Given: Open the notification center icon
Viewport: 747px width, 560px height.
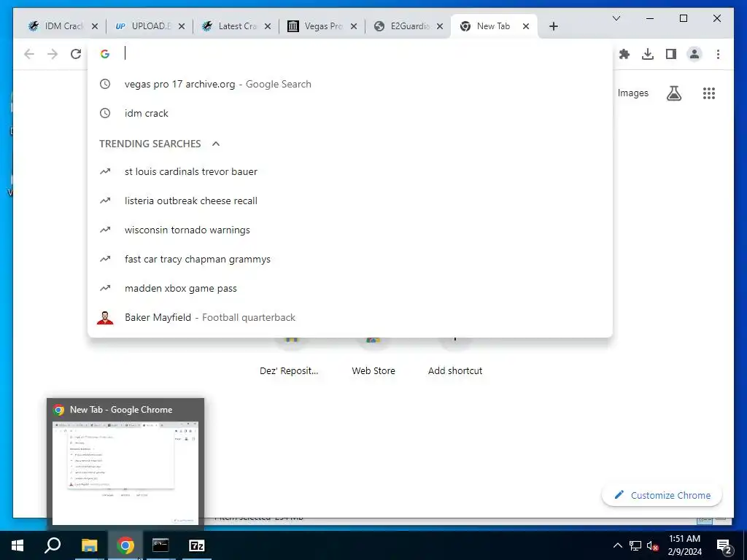Looking at the screenshot, I should click(724, 545).
